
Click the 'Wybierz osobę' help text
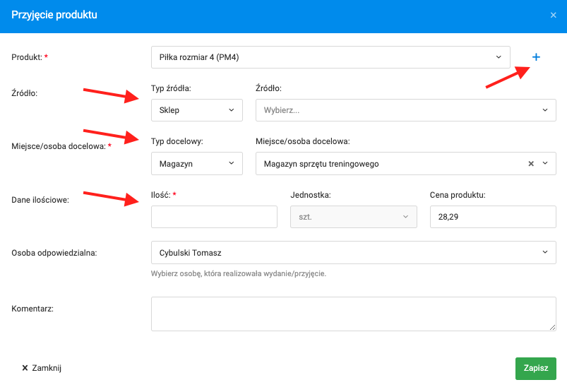(238, 273)
